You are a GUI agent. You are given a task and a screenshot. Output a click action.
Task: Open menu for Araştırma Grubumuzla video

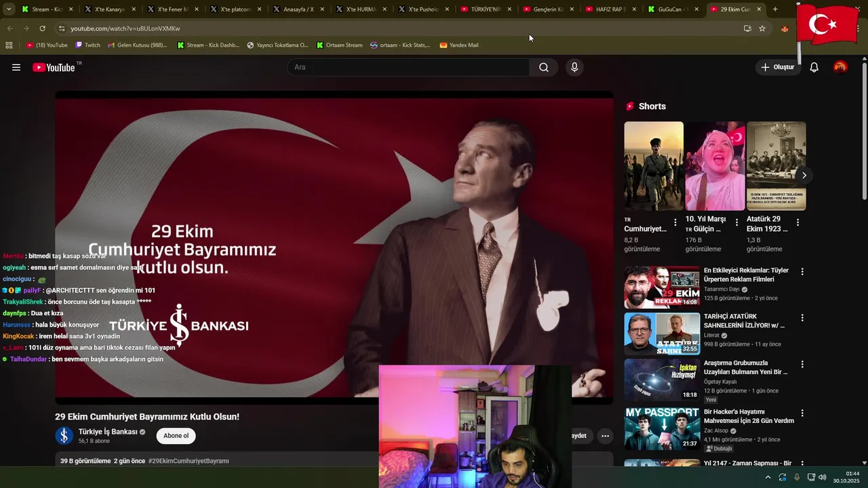(x=802, y=364)
